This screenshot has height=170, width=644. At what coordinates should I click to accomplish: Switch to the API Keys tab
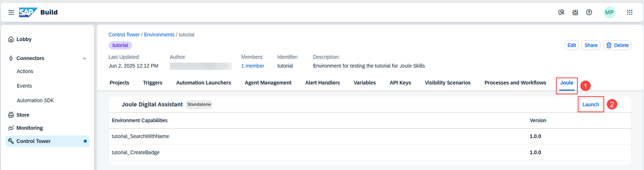[400, 83]
